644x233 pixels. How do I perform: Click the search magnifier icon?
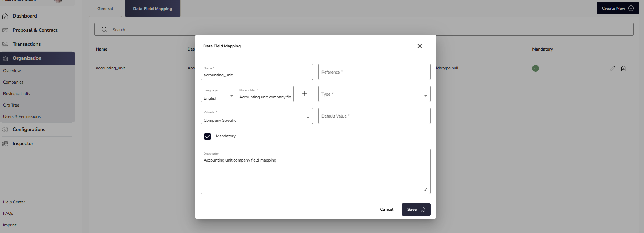point(104,30)
